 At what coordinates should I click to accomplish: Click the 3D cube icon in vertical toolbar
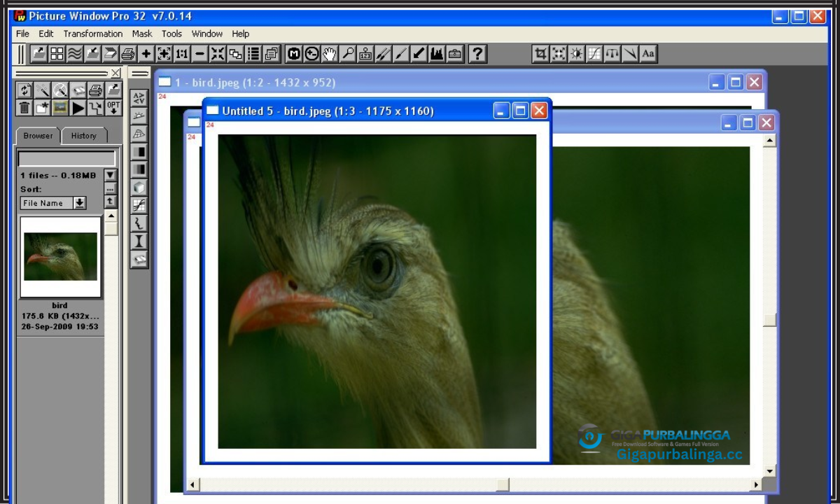click(139, 188)
